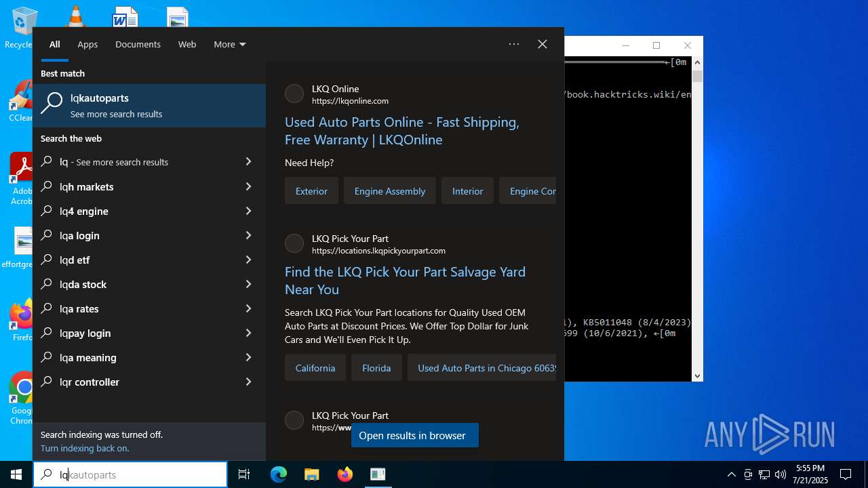Maximize the console window

[656, 45]
